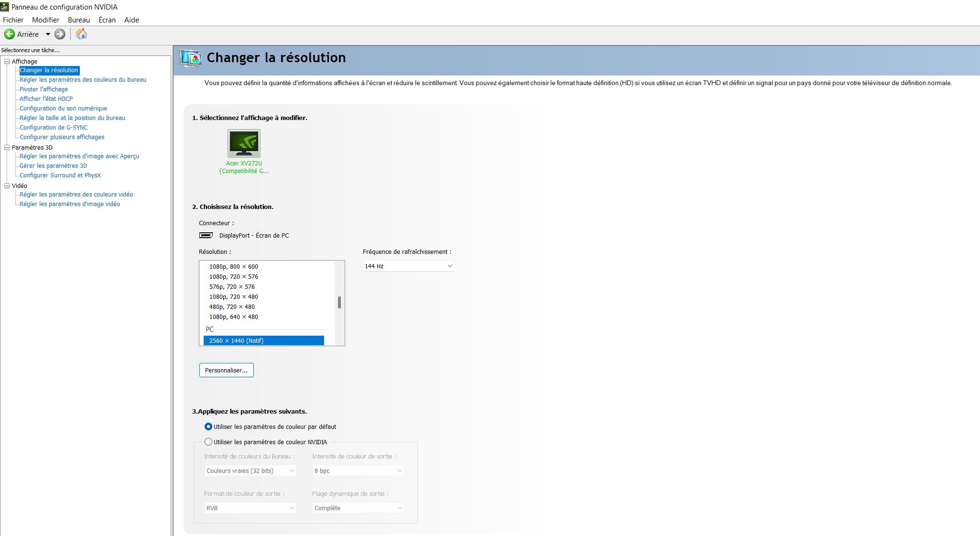Enable NVIDIA color settings radio button
980x536 pixels.
coord(208,442)
